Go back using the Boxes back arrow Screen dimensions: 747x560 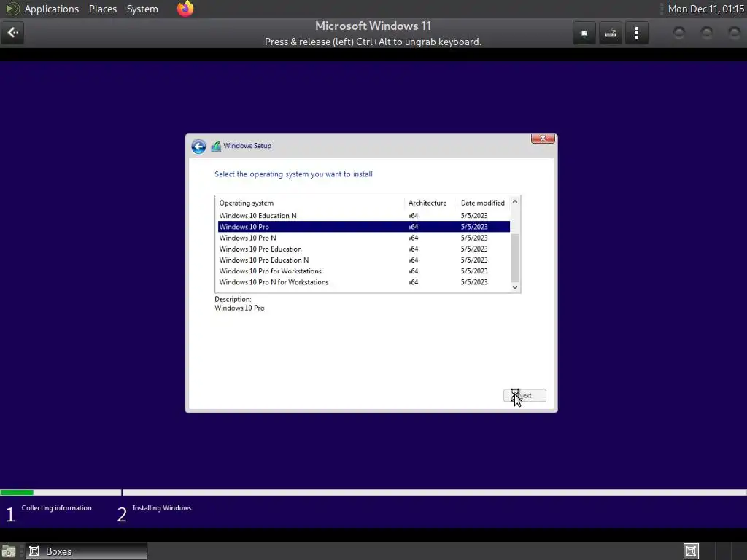[x=12, y=33]
